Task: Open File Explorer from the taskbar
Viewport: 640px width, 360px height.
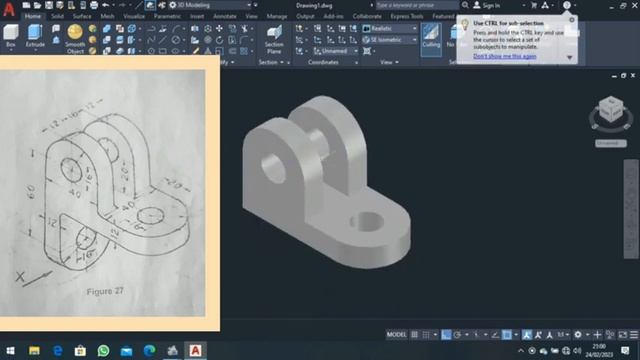Action: click(x=34, y=351)
